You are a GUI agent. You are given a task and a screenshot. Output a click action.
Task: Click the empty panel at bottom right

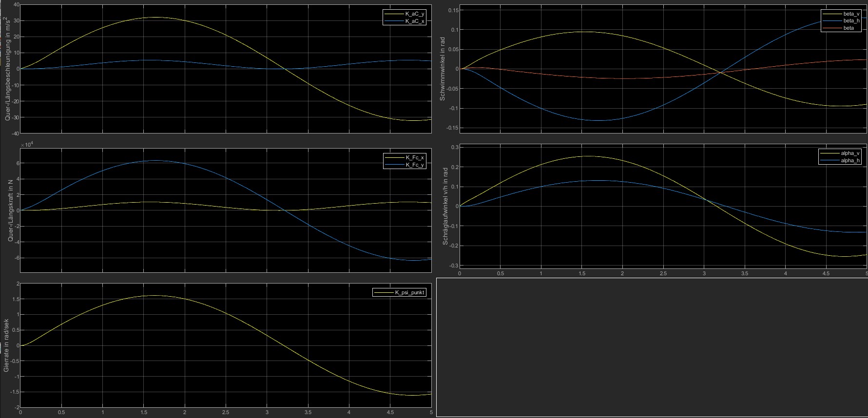click(652, 347)
